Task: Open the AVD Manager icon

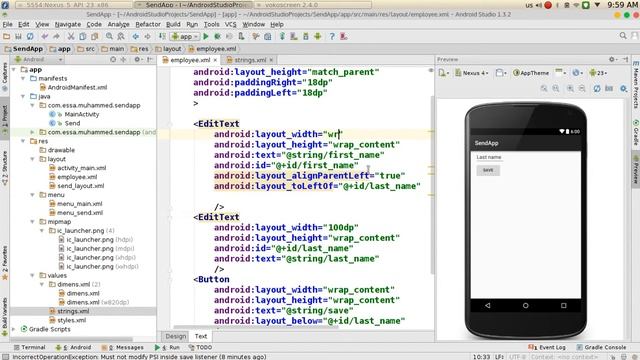Action: [x=294, y=36]
